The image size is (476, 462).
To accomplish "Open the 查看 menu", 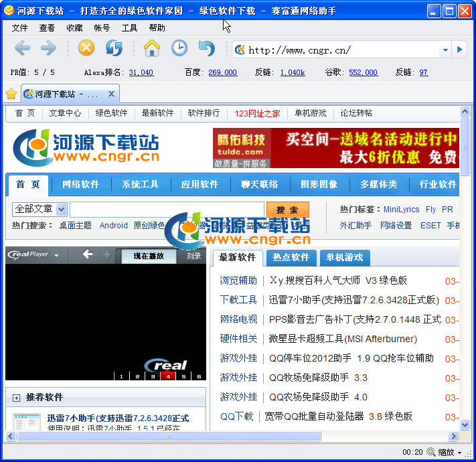I will click(47, 28).
